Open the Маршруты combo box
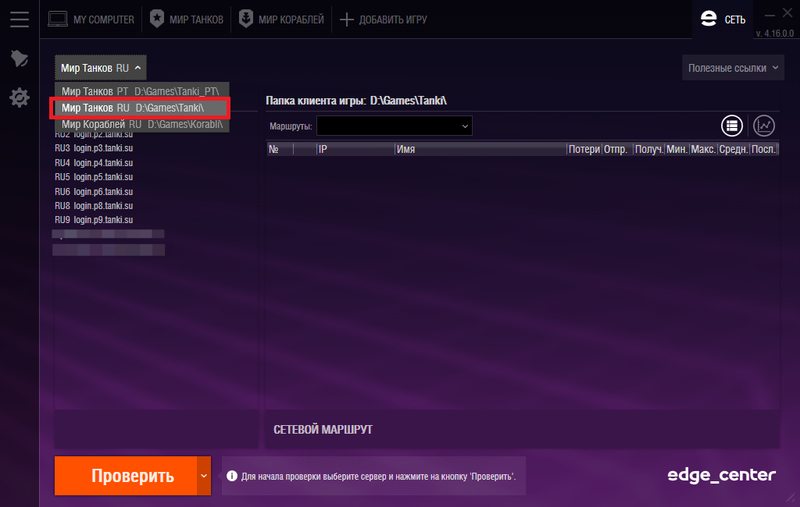 point(394,126)
